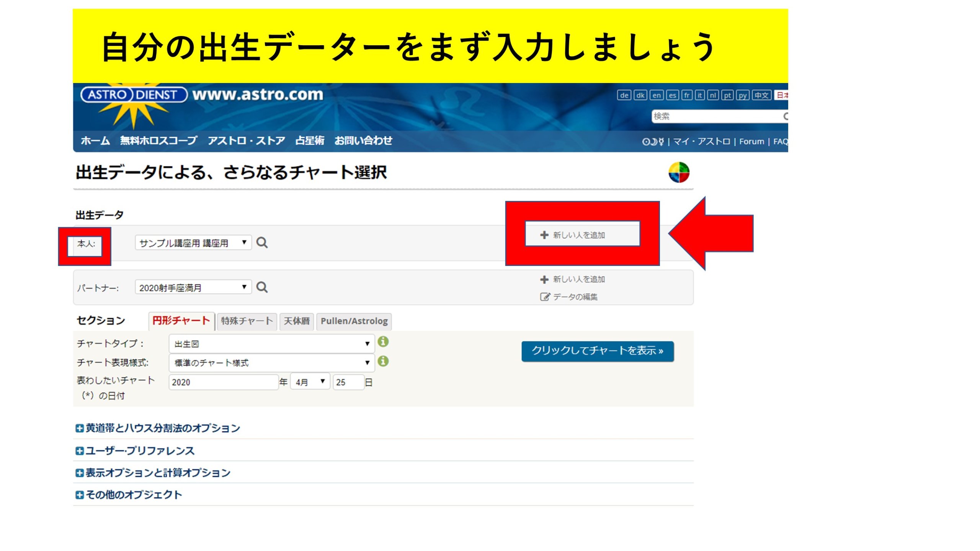Click the current planets symbols icon
980x551 pixels.
click(653, 142)
